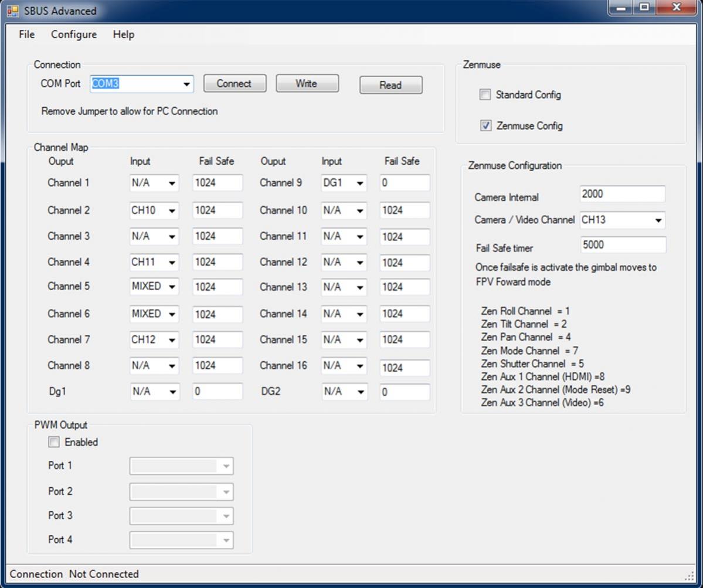Viewport: 703px width, 588px height.
Task: Enable the PWM Output checkbox
Action: [x=54, y=442]
